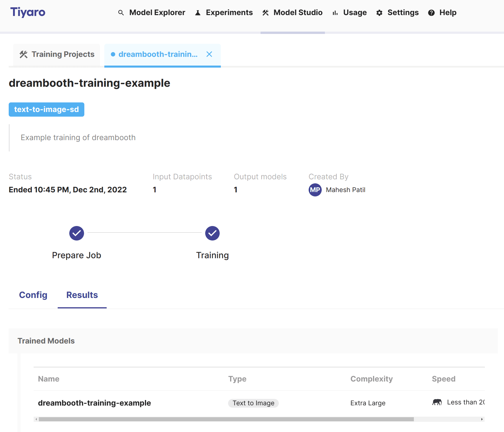504x432 pixels.
Task: Click the Model Explorer magnifier icon
Action: pos(121,13)
